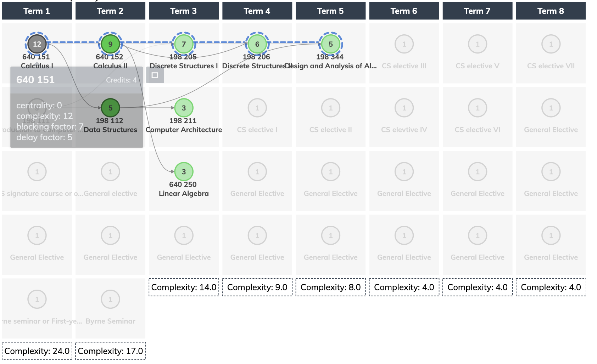This screenshot has width=597, height=364.
Task: Select the 198 344 Design and Analysis node
Action: [330, 44]
